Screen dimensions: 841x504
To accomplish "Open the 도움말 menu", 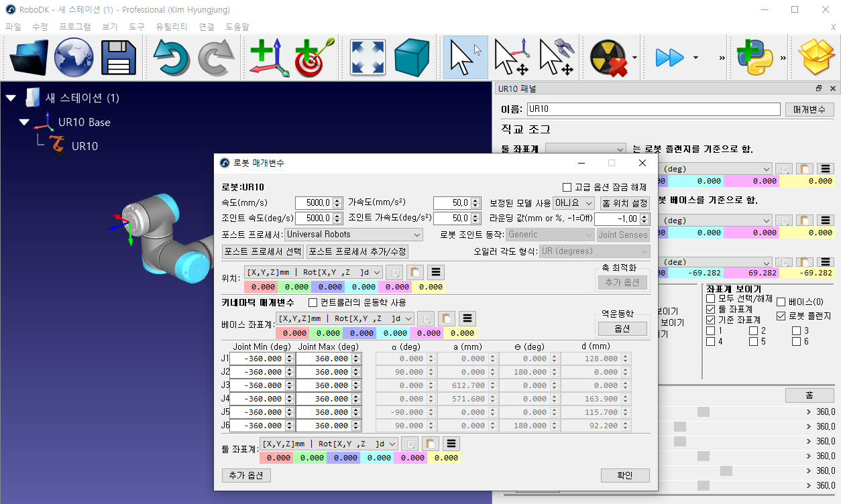I will (237, 27).
